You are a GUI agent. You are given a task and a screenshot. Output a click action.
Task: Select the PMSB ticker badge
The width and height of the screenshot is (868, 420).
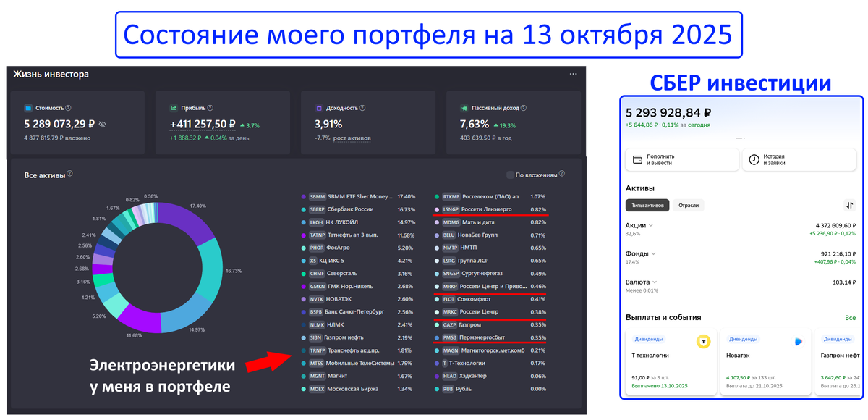tap(450, 338)
